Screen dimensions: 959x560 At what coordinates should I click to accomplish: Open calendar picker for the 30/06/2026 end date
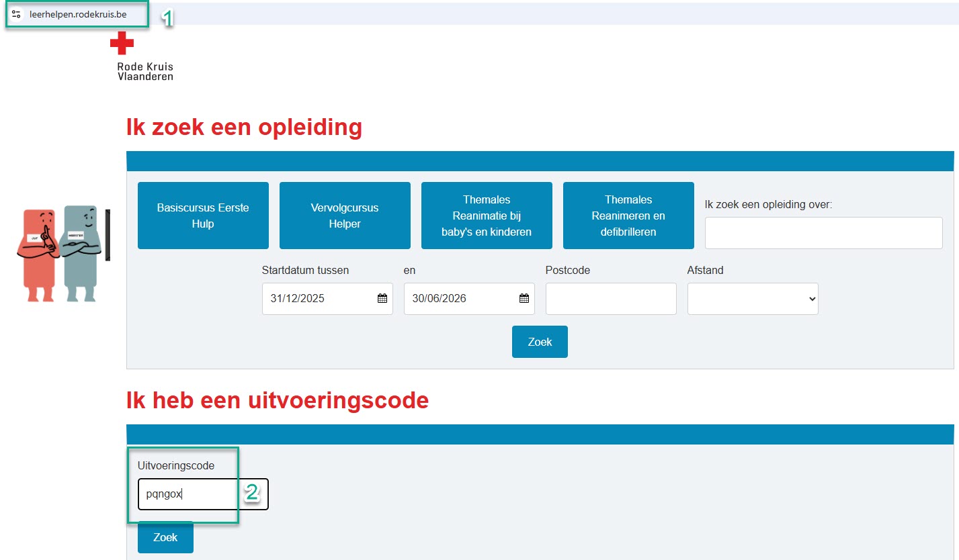click(x=524, y=299)
